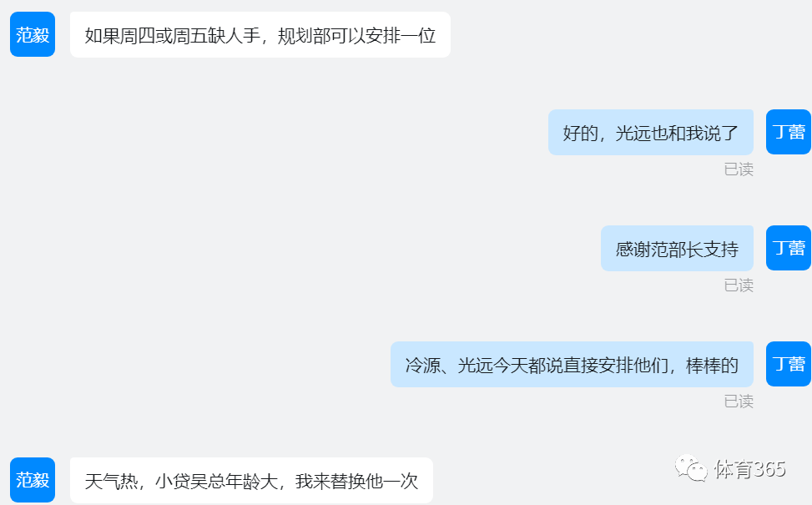
Task: Select message 冷源、光远今天都说直接安排他们，棒棒的
Action: (572, 364)
